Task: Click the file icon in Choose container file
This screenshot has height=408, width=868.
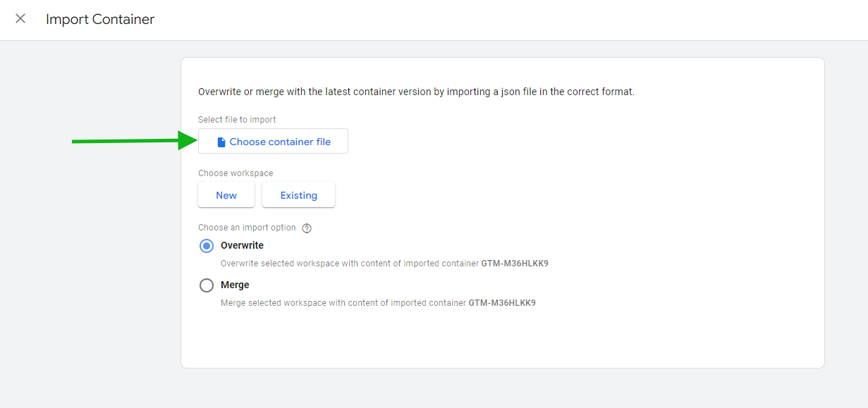Action: point(221,142)
